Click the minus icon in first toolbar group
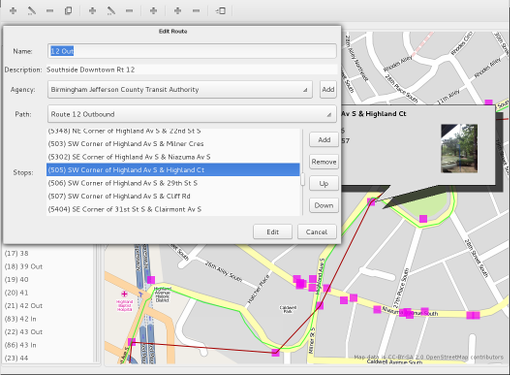Screen dimensions: 510x375 click(x=50, y=11)
